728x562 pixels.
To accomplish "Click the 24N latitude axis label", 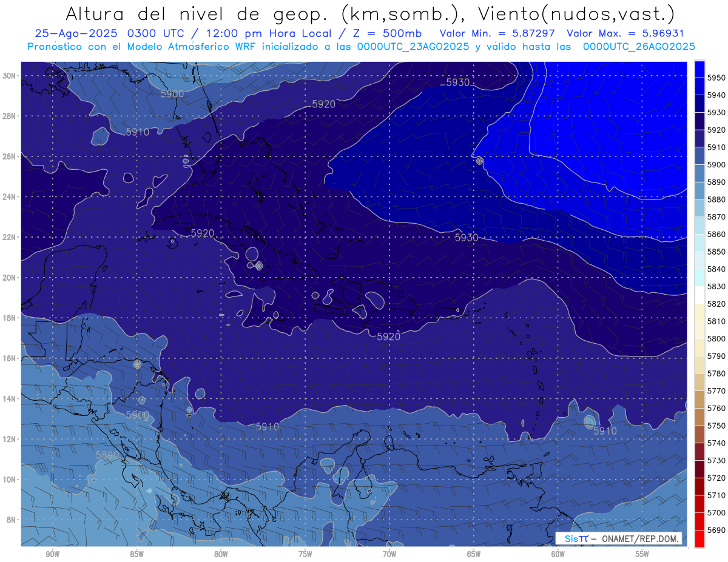I will pyautogui.click(x=9, y=197).
